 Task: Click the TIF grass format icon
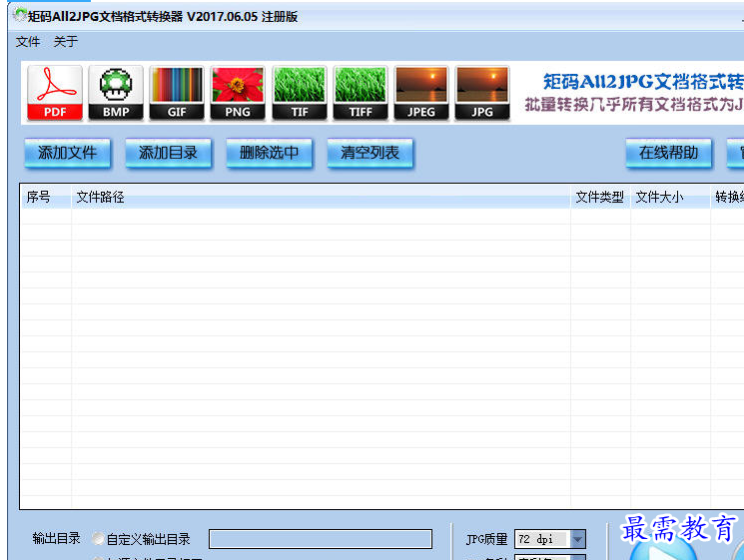click(x=300, y=93)
